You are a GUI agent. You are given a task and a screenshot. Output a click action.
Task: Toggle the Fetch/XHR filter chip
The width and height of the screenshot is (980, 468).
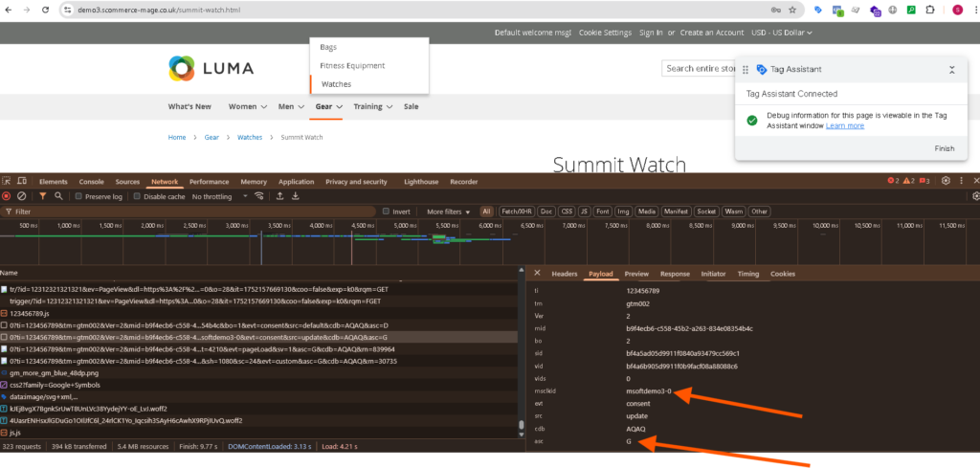[x=516, y=212]
